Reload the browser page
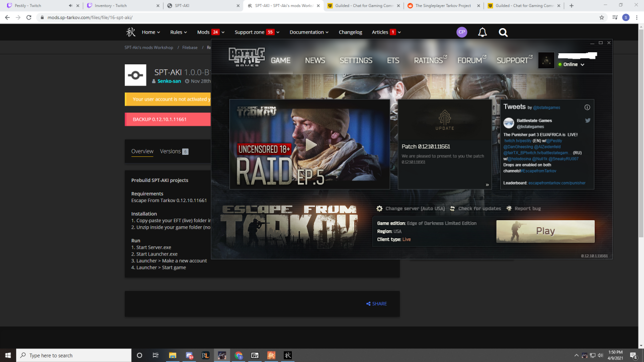 pyautogui.click(x=28, y=17)
